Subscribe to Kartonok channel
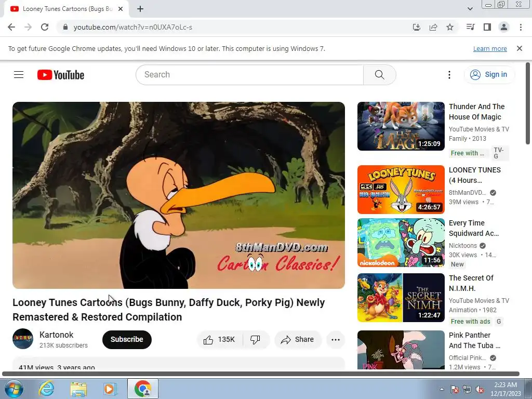 tap(127, 340)
